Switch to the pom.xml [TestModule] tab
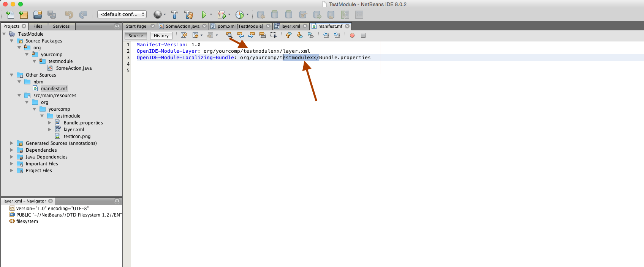 [240, 26]
